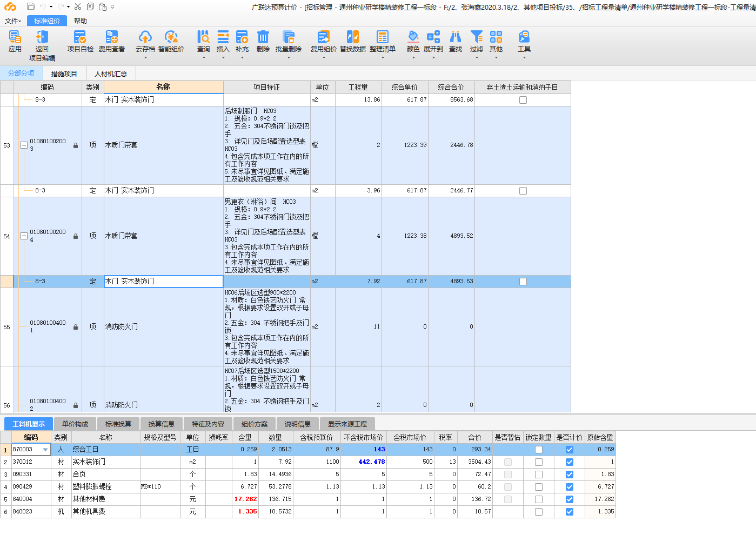Click the 整理清单 organize list icon
The height and width of the screenshot is (541, 756).
coord(383,37)
